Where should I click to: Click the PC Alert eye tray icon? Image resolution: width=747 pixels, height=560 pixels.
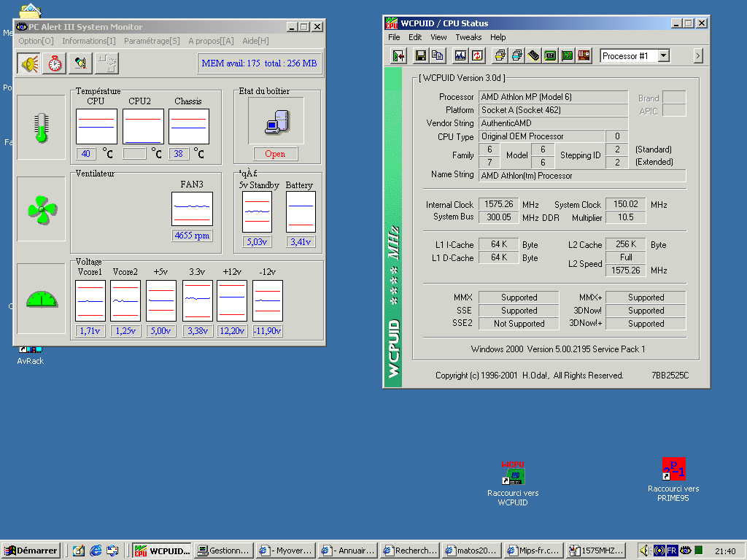(685, 551)
